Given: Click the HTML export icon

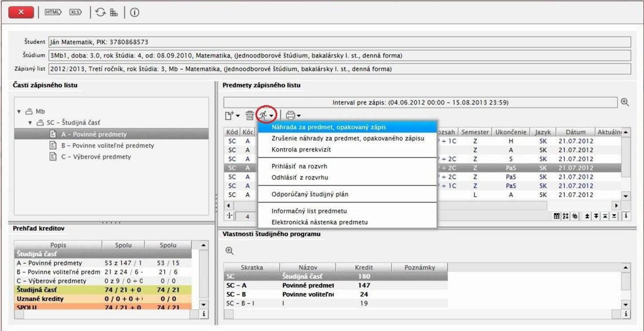Looking at the screenshot, I should [53, 12].
